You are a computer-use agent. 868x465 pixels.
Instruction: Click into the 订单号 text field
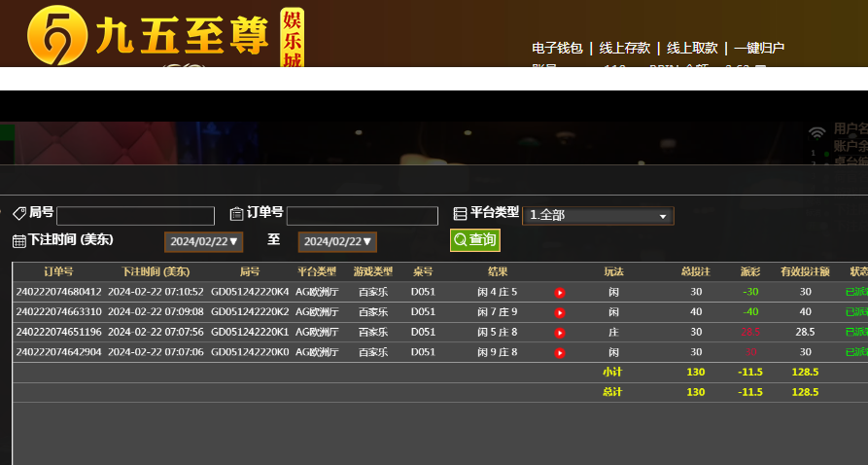click(362, 216)
